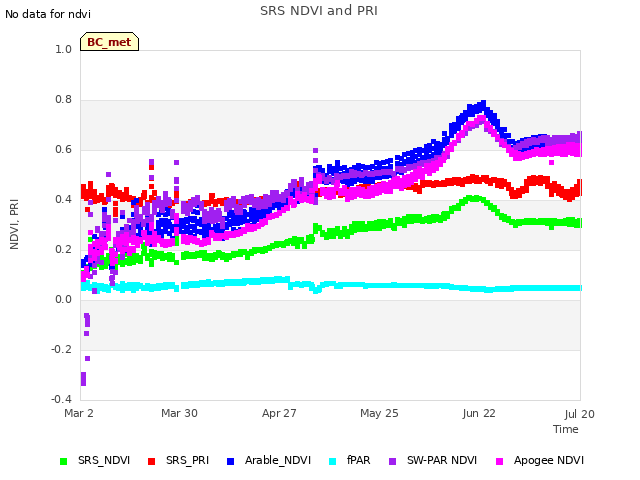This screenshot has height=480, width=640.
Task: Click the Mar 2 x-axis label
Action: pyautogui.click(x=79, y=413)
